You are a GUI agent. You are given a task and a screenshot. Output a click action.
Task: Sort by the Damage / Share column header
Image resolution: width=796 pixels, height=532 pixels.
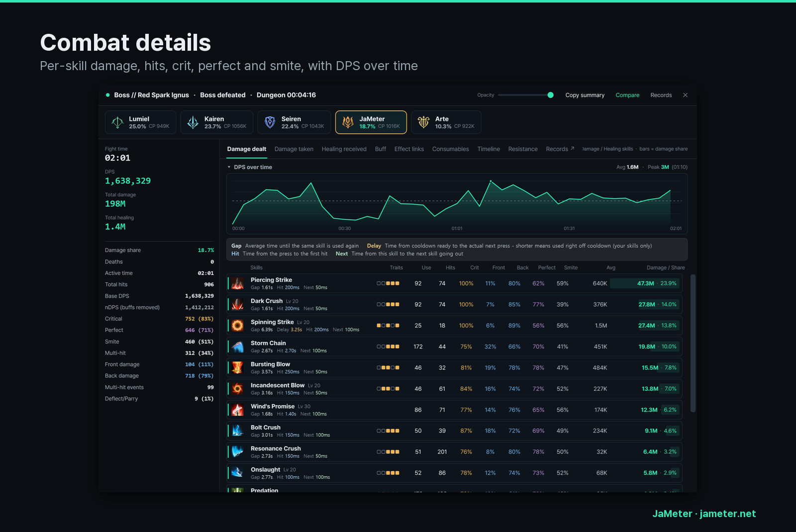click(x=666, y=267)
